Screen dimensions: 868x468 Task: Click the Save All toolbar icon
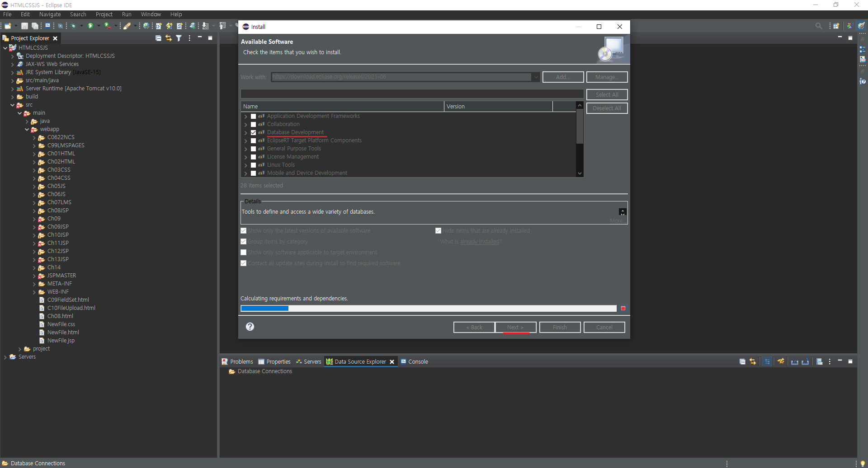point(35,26)
